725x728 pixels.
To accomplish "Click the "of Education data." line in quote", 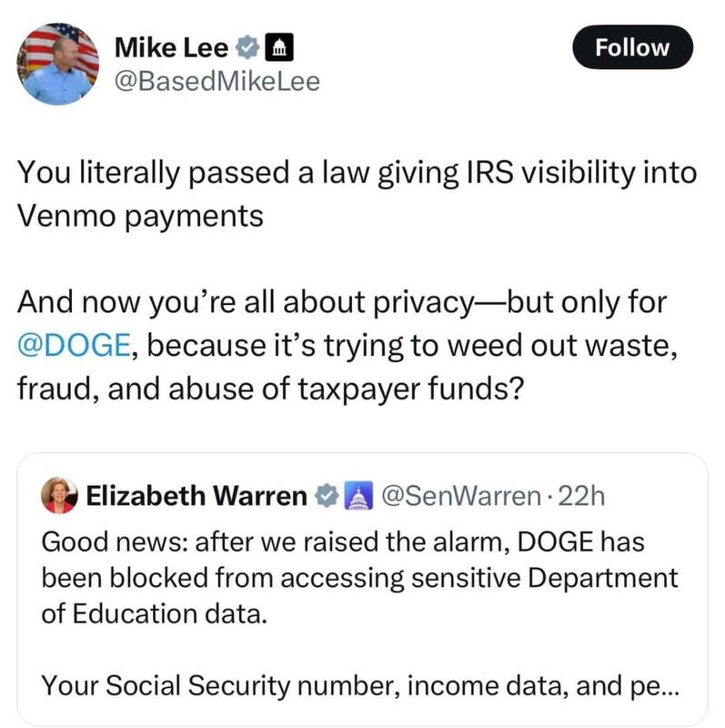I will [155, 612].
